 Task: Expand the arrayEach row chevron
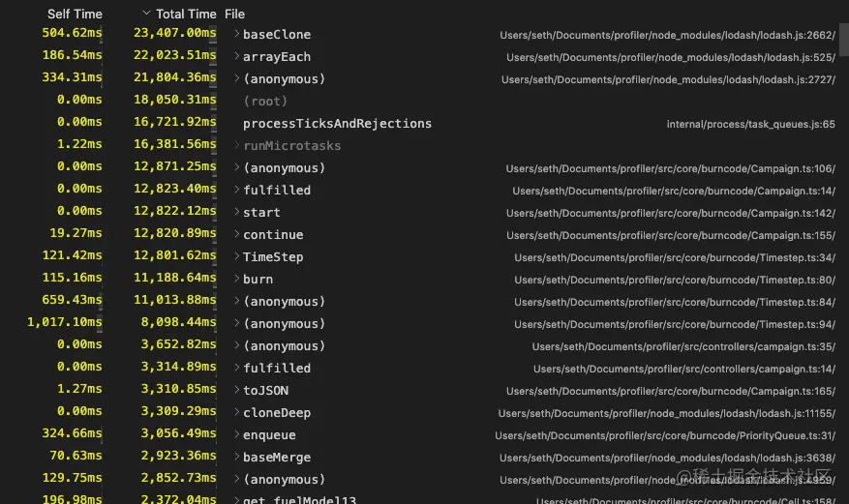pos(236,56)
